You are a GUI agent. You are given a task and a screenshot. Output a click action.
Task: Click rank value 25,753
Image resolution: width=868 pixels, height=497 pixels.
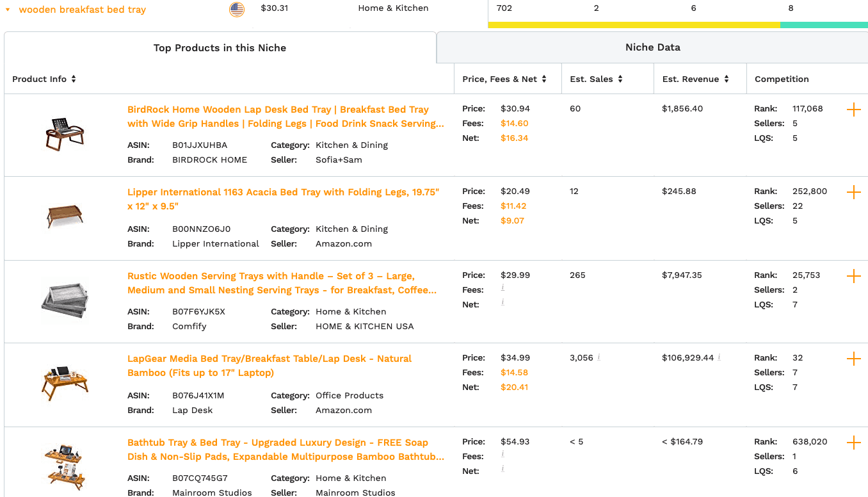point(807,275)
